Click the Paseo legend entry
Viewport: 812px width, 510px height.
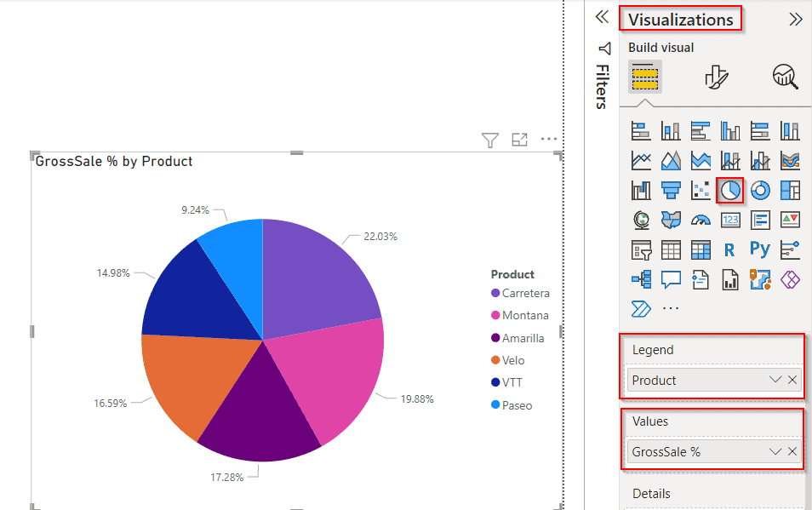click(x=512, y=405)
